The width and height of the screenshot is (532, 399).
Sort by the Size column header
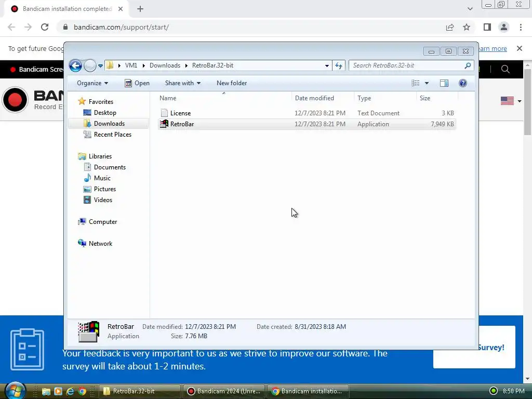click(x=437, y=98)
